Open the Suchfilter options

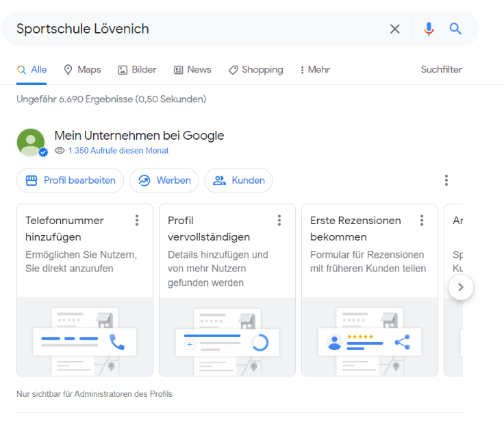441,69
